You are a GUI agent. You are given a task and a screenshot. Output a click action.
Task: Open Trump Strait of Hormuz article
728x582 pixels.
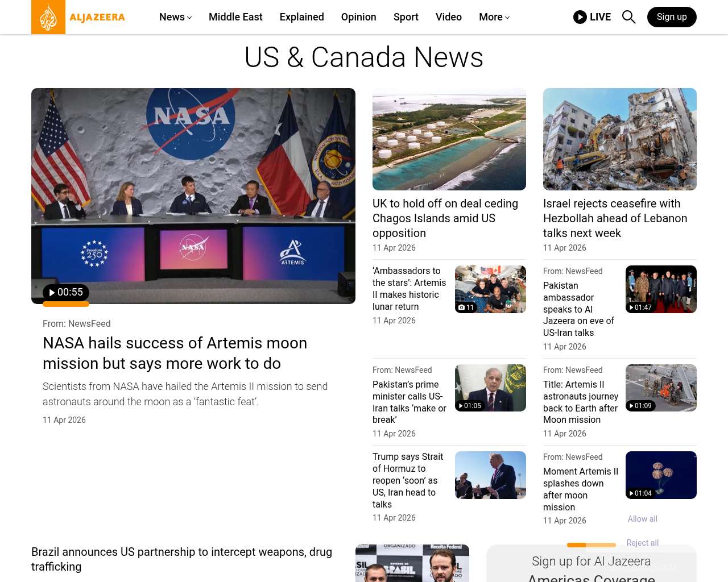(408, 480)
